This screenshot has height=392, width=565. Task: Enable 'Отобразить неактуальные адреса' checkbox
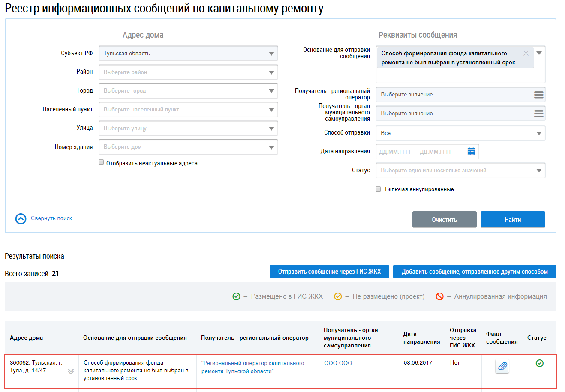(x=102, y=162)
